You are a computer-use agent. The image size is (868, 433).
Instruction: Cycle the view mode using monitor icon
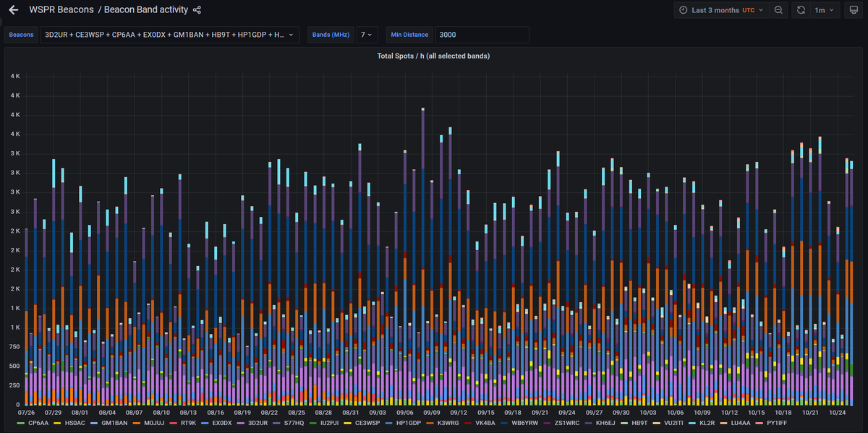click(x=853, y=10)
